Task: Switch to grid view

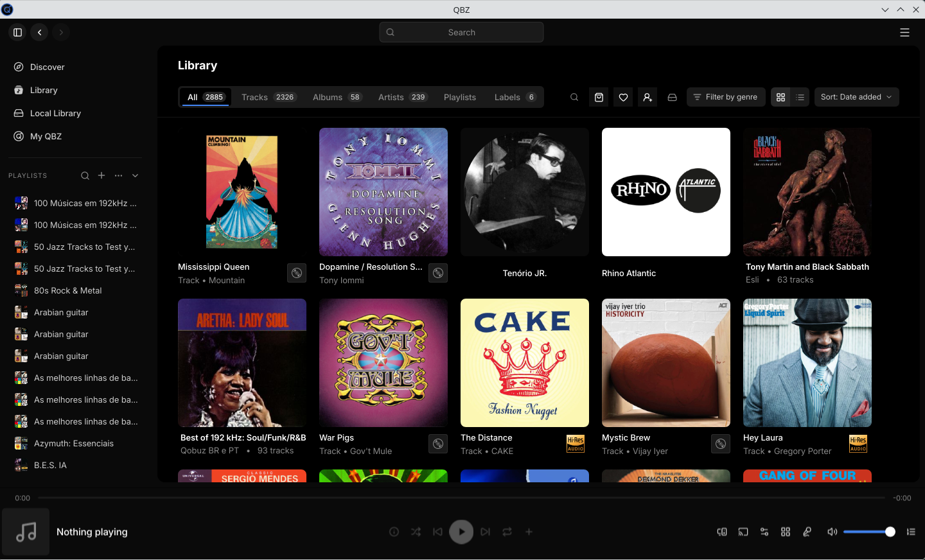Action: point(780,97)
